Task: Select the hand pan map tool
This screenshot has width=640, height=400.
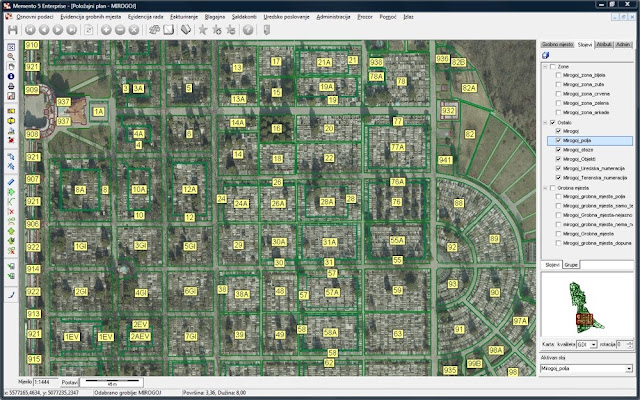Action: point(11,67)
